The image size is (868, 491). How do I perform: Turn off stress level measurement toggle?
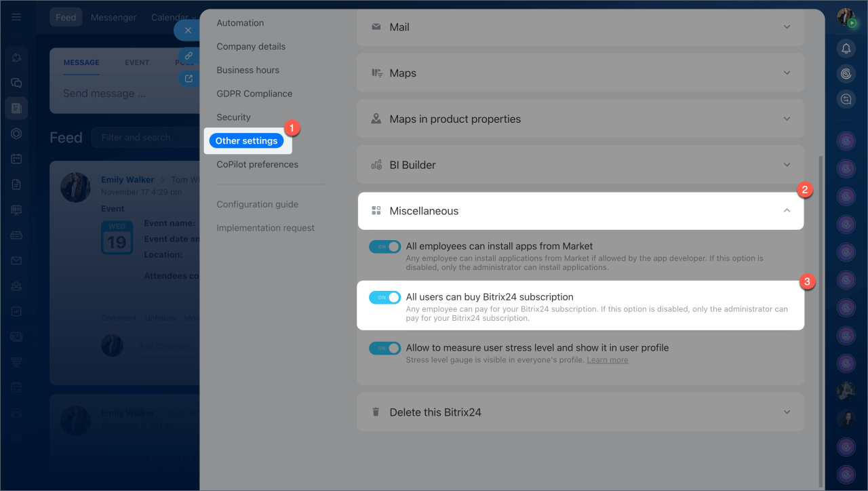(384, 348)
